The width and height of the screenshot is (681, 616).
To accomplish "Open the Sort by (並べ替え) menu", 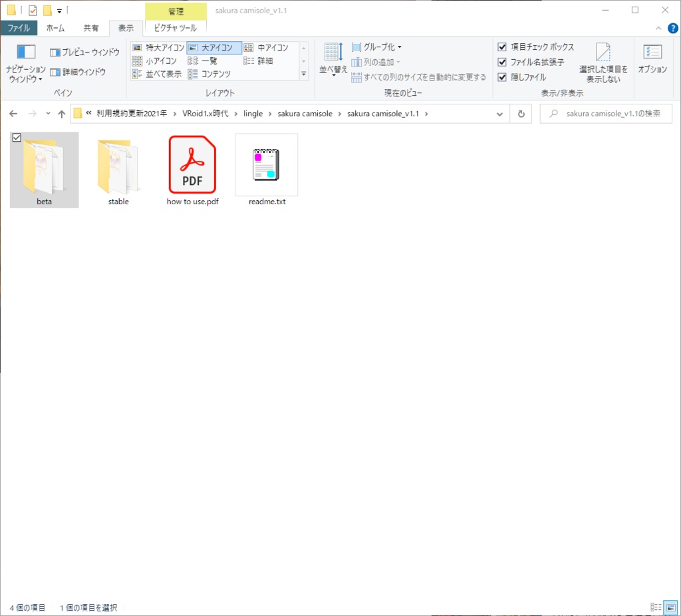I will tap(333, 60).
